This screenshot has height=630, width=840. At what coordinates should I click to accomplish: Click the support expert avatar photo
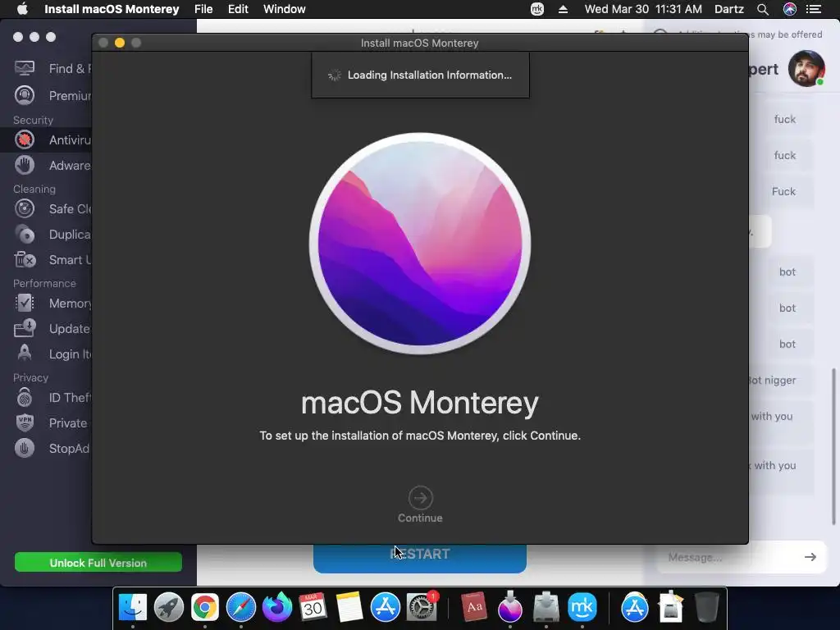click(x=806, y=69)
